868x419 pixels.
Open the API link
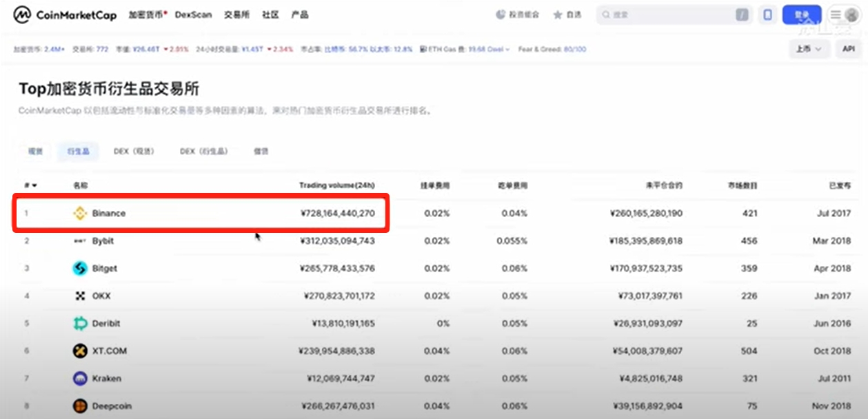click(x=847, y=49)
